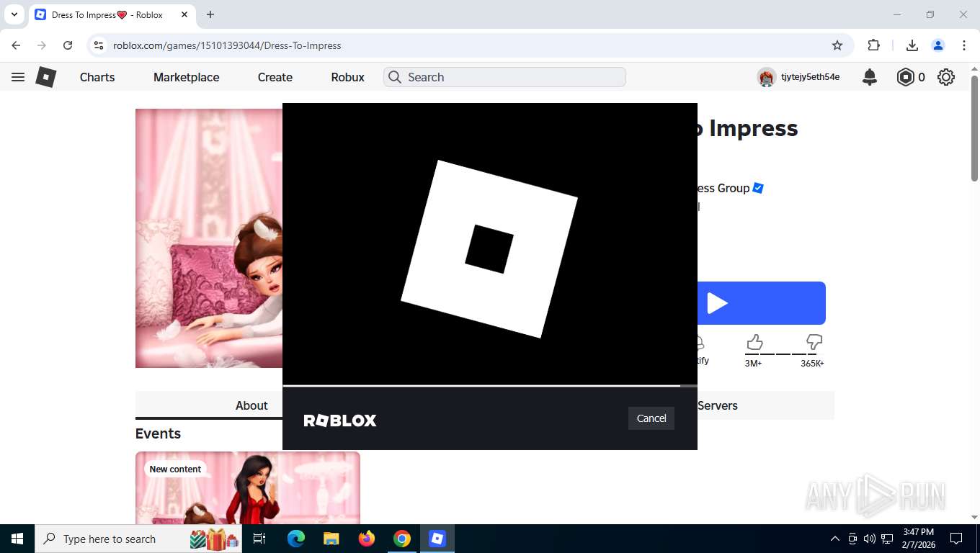The width and height of the screenshot is (980, 553).
Task: Open the Chrome profile icon
Action: 938,45
